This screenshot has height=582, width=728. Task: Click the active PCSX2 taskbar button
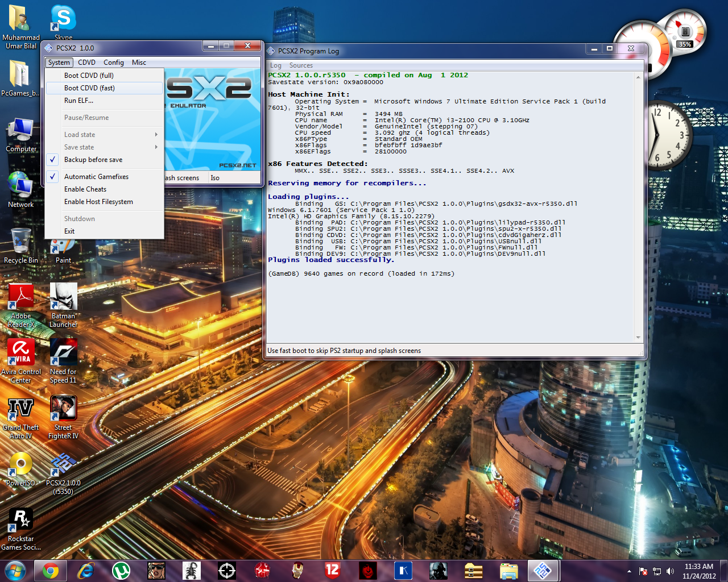[543, 570]
